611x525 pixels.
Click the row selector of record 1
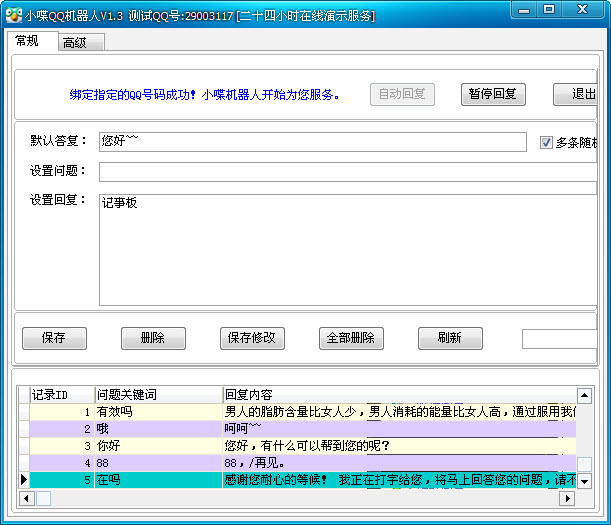coord(24,412)
